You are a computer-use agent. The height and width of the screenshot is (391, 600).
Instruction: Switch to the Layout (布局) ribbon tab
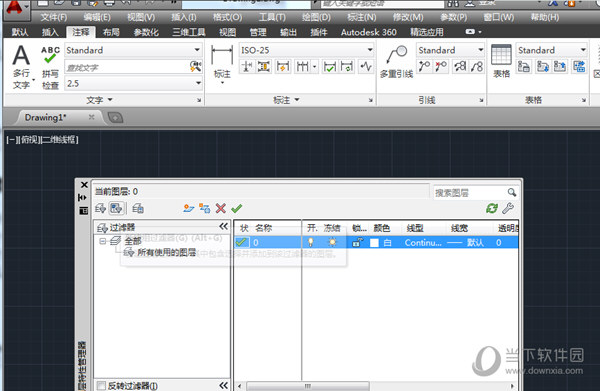(111, 32)
